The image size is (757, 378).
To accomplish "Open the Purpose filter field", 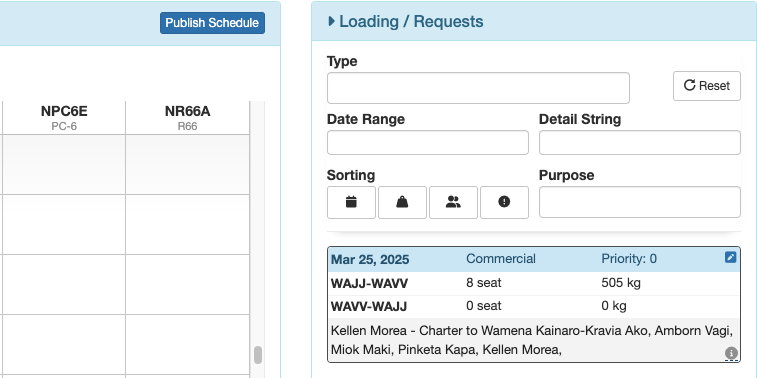I will 640,202.
